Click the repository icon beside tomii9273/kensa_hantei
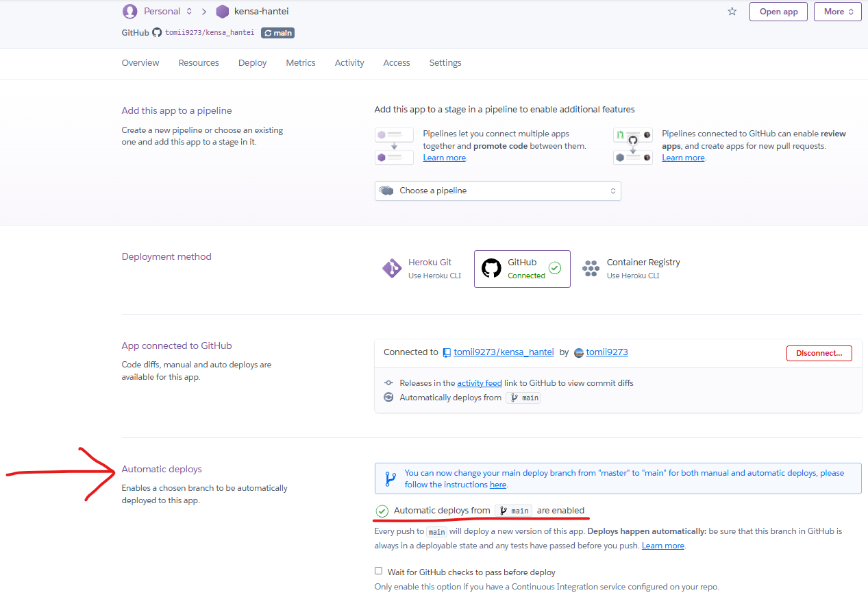 pos(447,352)
